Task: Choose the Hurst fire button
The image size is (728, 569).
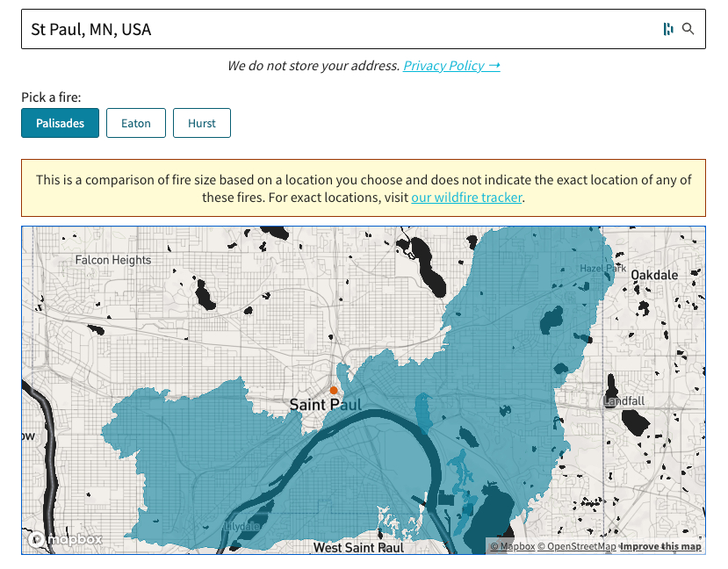Action: click(202, 123)
